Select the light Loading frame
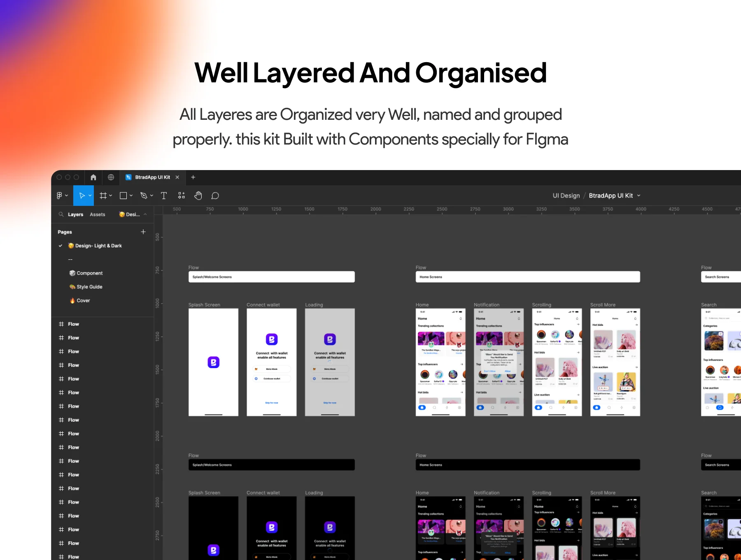Screen dimensions: 741x560 coord(330,362)
